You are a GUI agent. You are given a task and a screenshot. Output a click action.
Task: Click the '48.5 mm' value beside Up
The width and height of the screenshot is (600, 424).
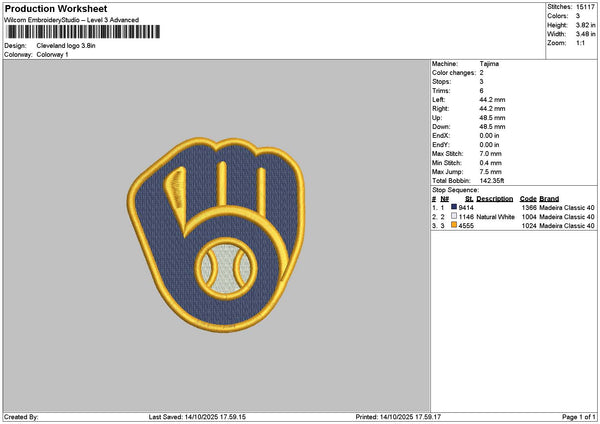(x=492, y=118)
